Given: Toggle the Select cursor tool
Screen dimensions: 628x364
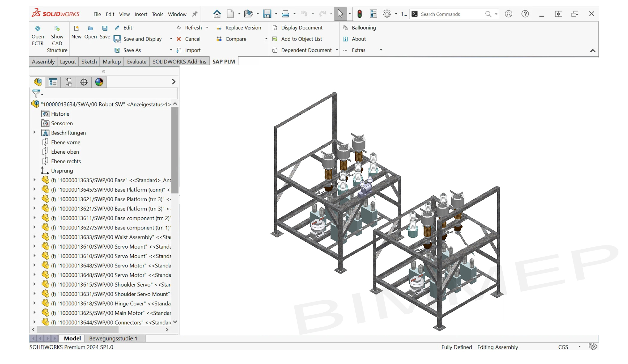Looking at the screenshot, I should point(340,14).
